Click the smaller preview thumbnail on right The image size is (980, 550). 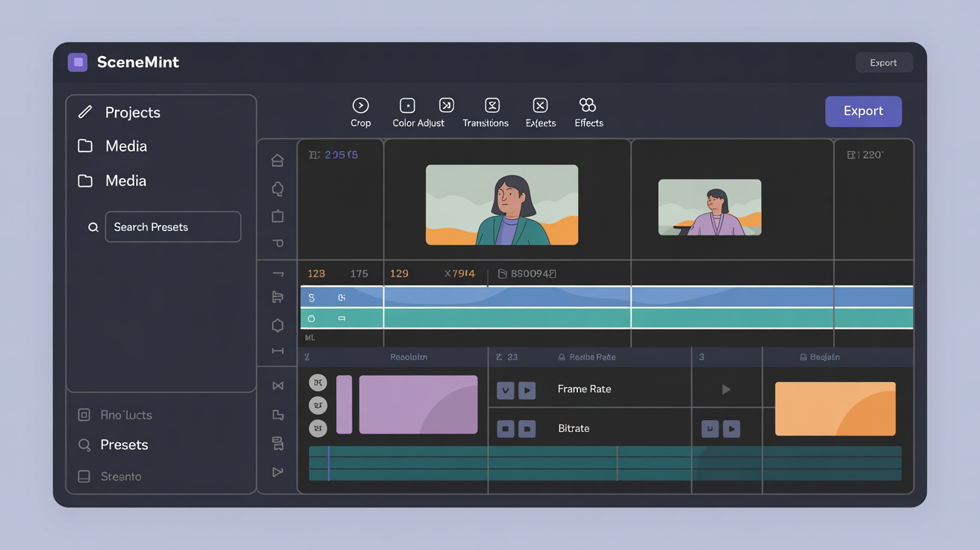click(x=710, y=207)
